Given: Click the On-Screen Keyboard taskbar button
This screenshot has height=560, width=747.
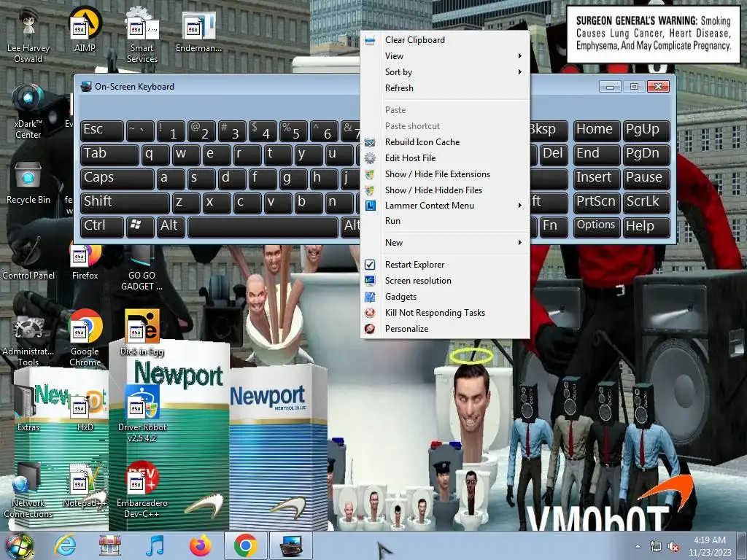Looking at the screenshot, I should coord(291,546).
